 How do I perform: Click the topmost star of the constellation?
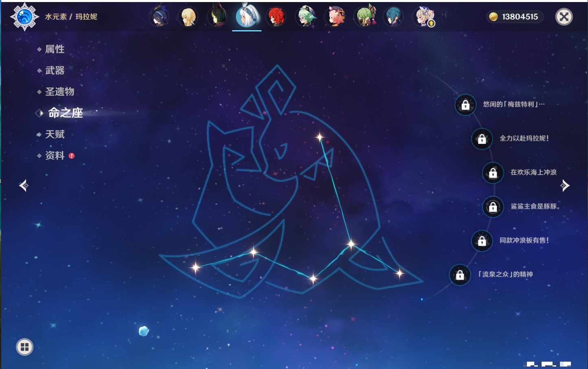point(320,137)
